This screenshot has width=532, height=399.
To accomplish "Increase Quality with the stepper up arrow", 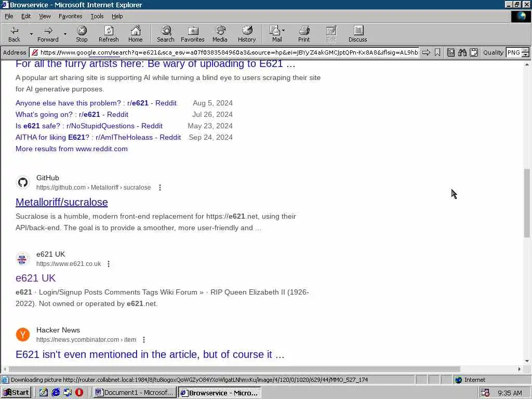I will pos(526,50).
